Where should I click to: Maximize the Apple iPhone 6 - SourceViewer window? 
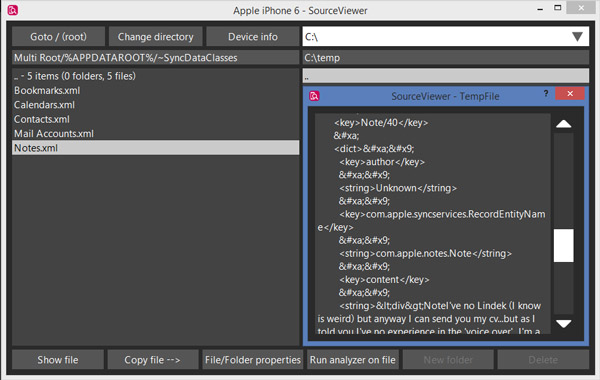click(x=558, y=8)
